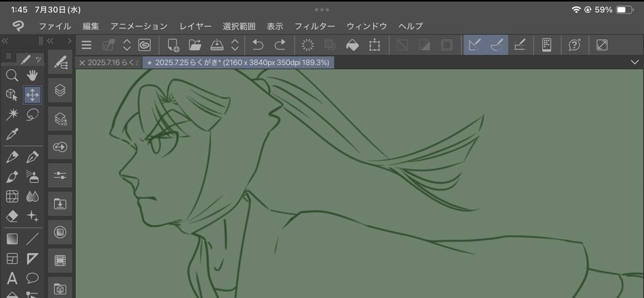
Task: Click the Scale/Rotate transform icon
Action: tap(374, 45)
